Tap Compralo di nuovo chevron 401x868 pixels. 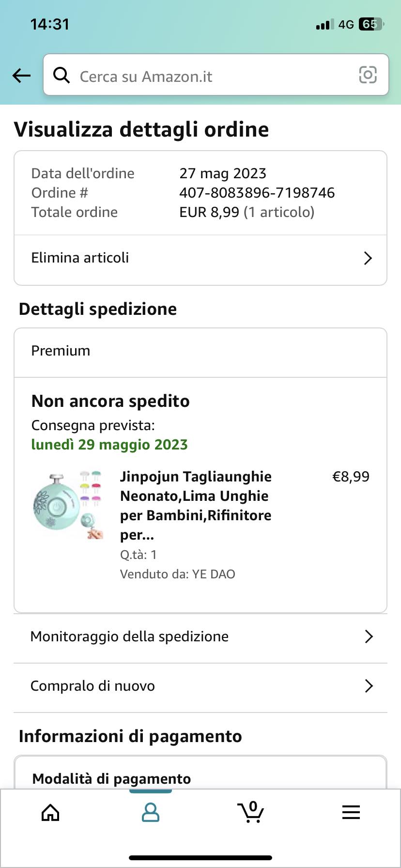tap(369, 686)
